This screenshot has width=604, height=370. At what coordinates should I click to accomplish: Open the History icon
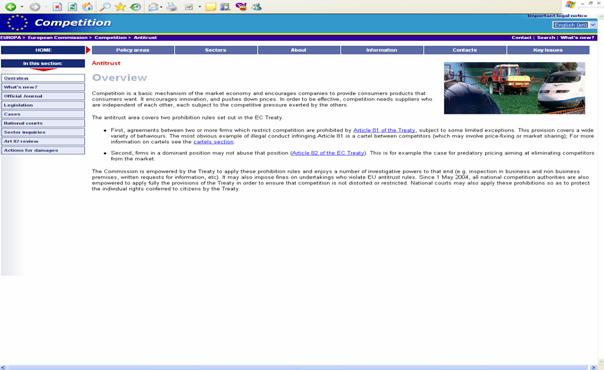[136, 7]
